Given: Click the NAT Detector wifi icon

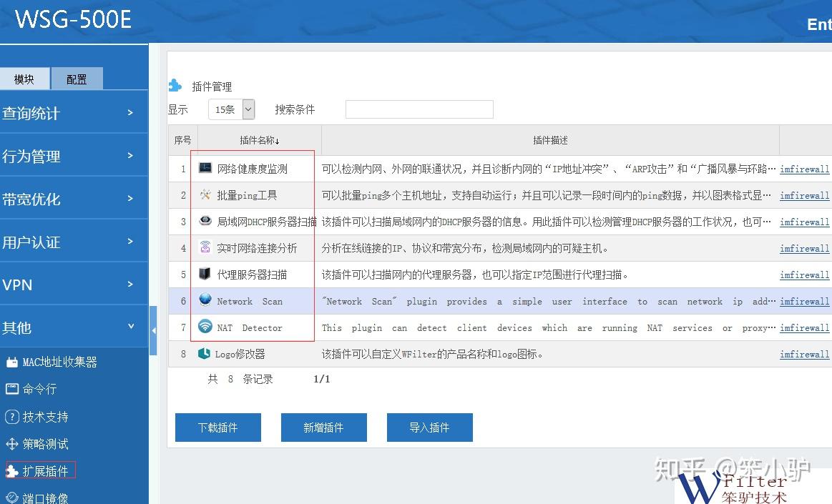Looking at the screenshot, I should (205, 326).
